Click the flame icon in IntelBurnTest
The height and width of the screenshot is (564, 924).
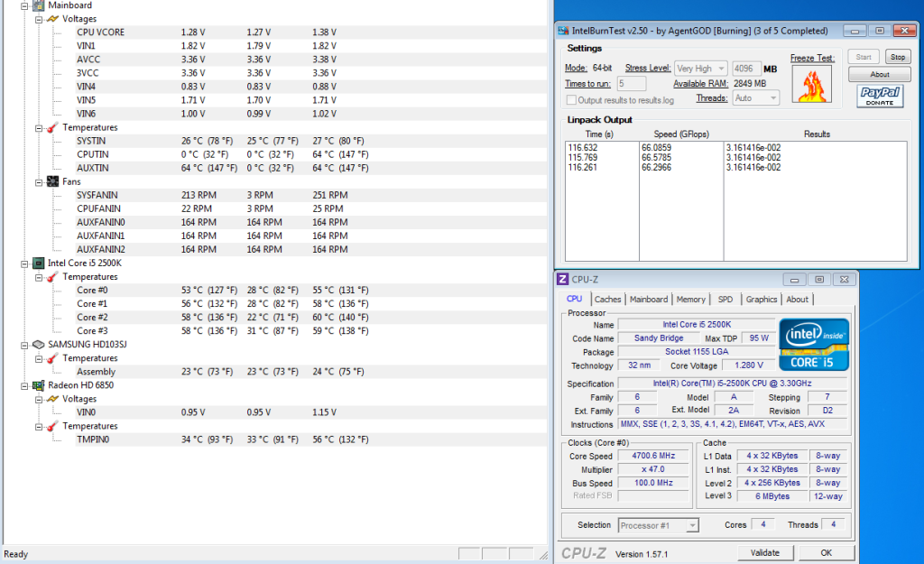pyautogui.click(x=810, y=84)
